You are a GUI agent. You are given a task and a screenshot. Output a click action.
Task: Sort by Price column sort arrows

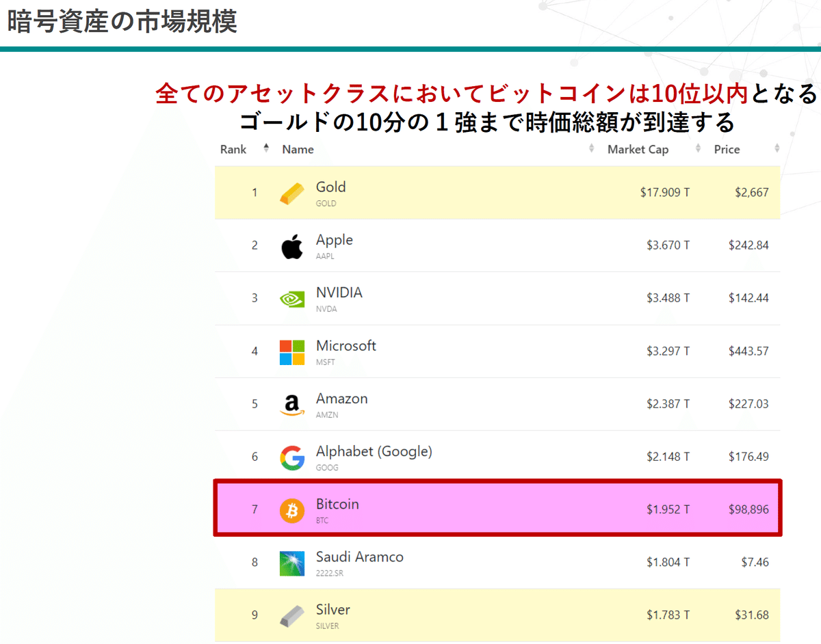(777, 148)
